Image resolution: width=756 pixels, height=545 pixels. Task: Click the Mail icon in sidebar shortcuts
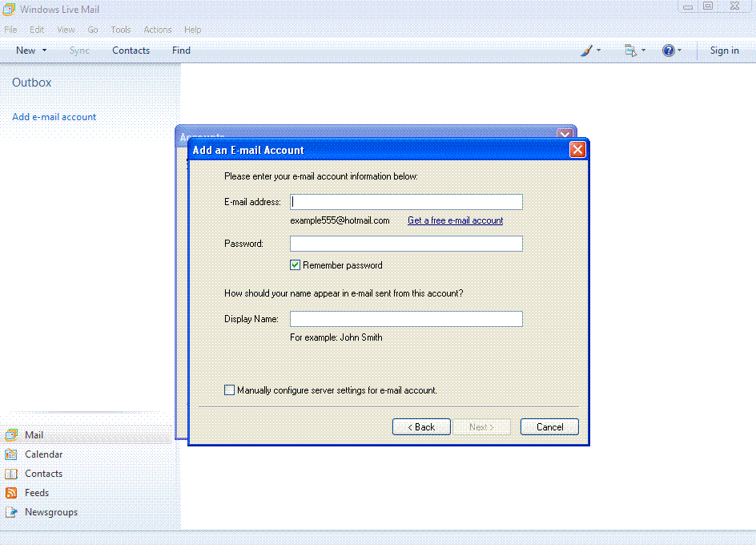click(x=11, y=435)
